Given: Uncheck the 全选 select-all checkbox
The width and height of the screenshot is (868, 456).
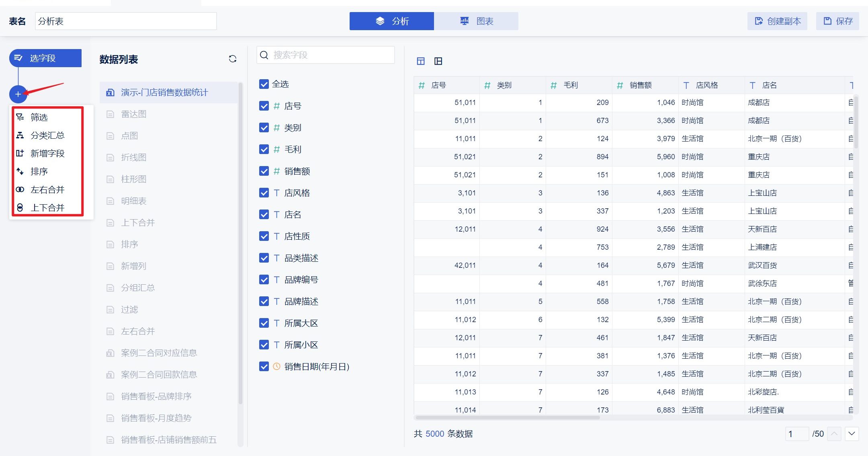Looking at the screenshot, I should pyautogui.click(x=264, y=84).
